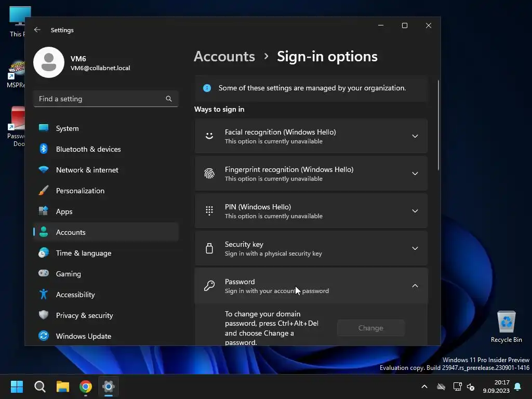Click the Password row title
Viewport: 532px width, 399px height.
tap(240, 282)
